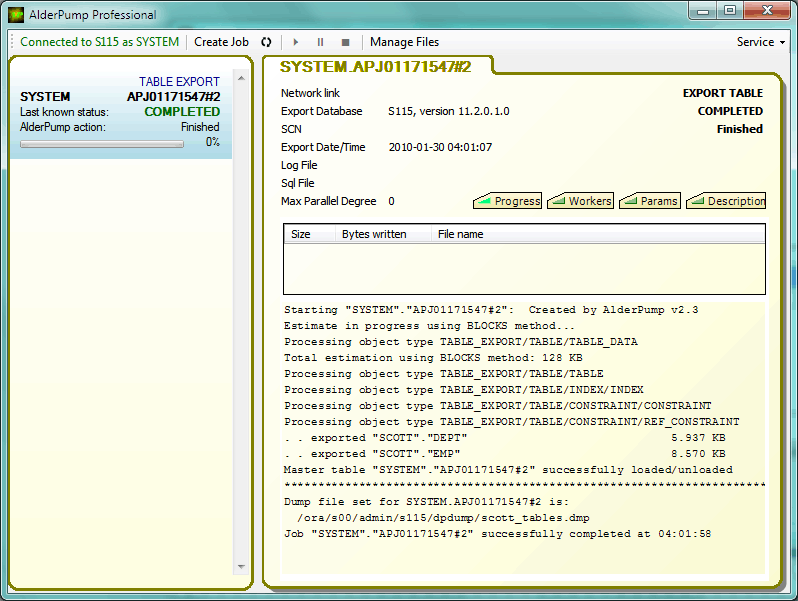
Task: Sort by File name column header
Action: tap(598, 234)
